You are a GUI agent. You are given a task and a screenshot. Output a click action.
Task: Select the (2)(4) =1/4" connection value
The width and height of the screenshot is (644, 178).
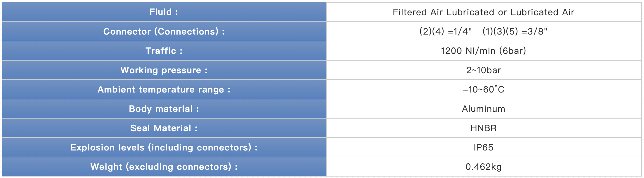[446, 31]
